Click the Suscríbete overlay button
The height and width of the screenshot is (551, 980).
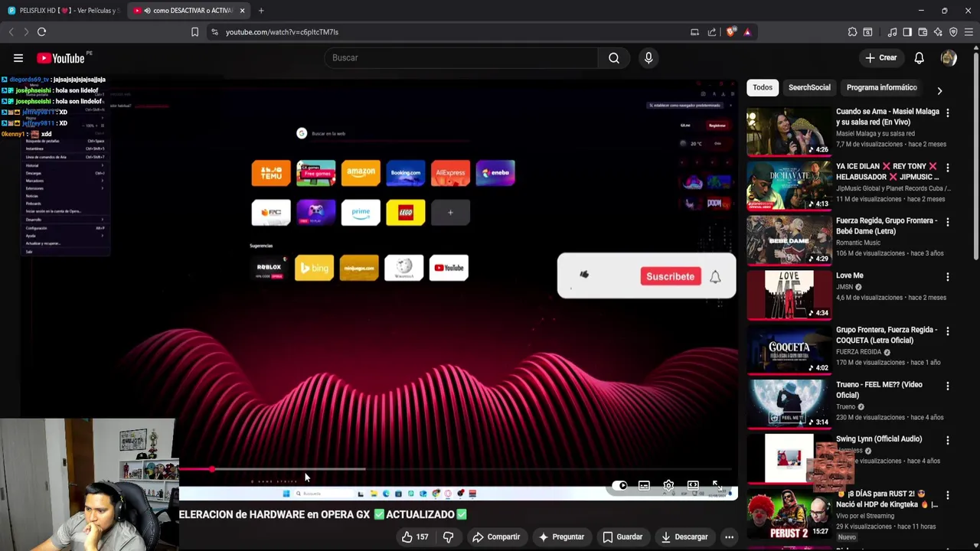[670, 276]
